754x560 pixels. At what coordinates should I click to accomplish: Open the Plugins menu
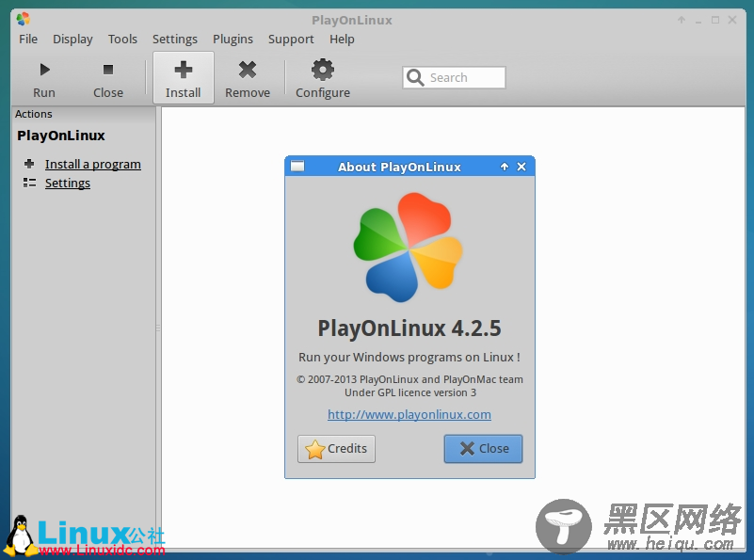click(x=233, y=39)
